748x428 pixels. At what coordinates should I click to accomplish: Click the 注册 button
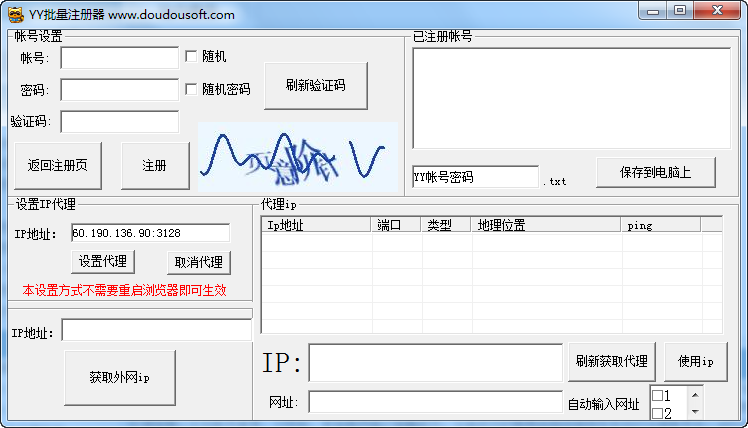pyautogui.click(x=155, y=166)
